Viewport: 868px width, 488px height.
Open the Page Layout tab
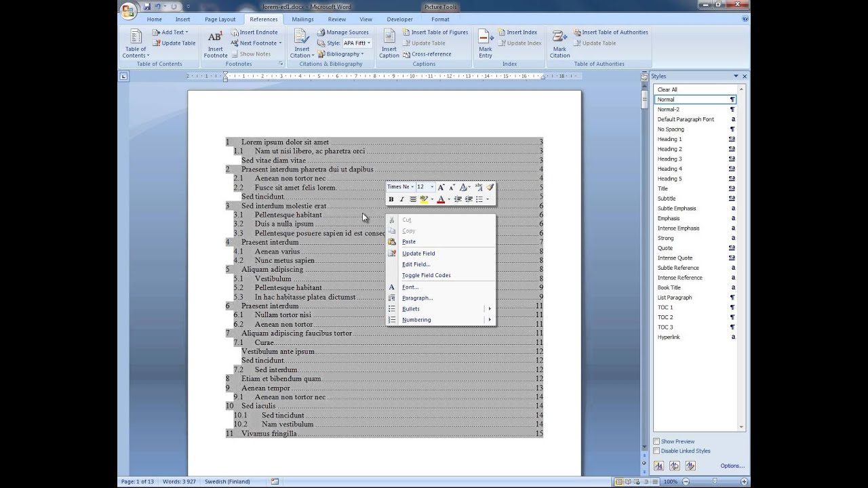coord(220,19)
